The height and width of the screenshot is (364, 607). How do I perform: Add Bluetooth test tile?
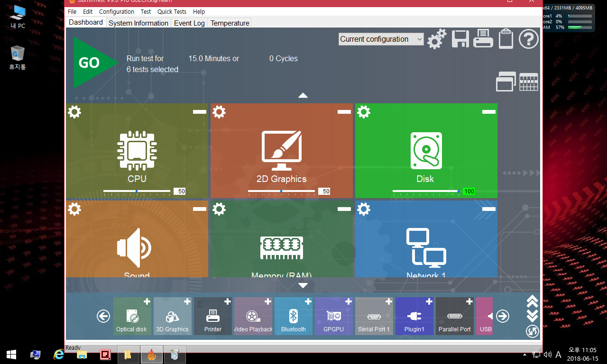(x=294, y=316)
